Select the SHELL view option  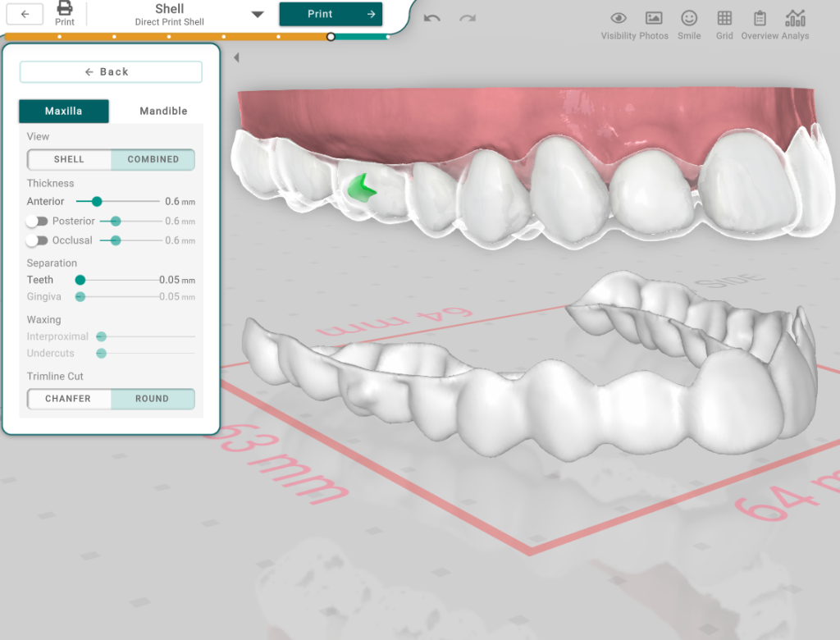[x=69, y=159]
